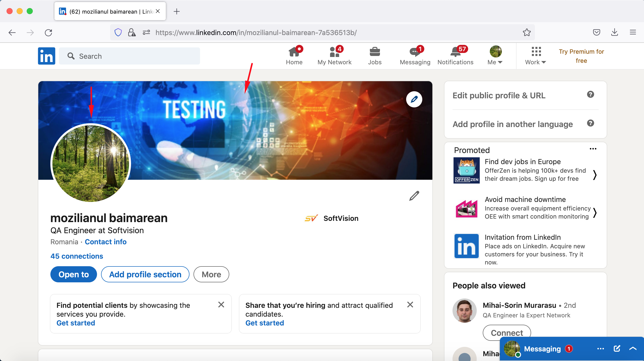Screen dimensions: 644x361
Task: Open options for the Promoted ads section
Action: pyautogui.click(x=593, y=149)
